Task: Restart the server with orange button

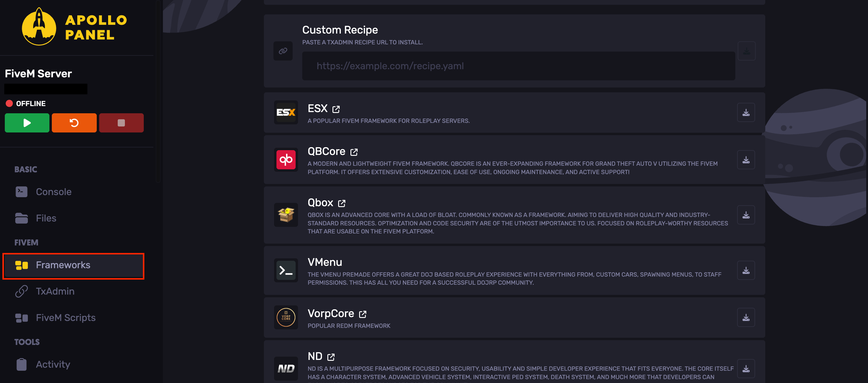Action: point(74,123)
